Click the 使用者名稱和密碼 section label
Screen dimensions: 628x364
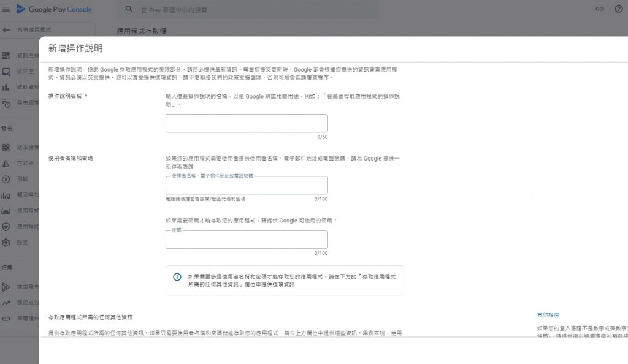coord(71,158)
